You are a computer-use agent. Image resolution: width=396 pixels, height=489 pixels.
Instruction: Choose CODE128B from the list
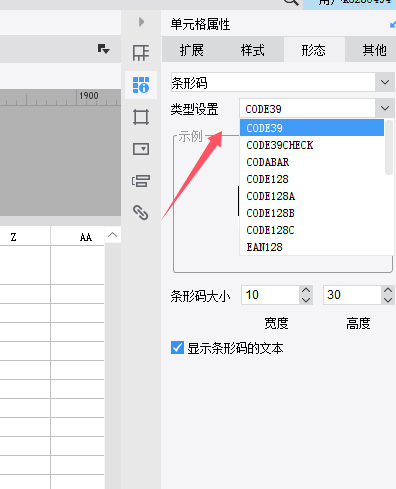(312, 213)
